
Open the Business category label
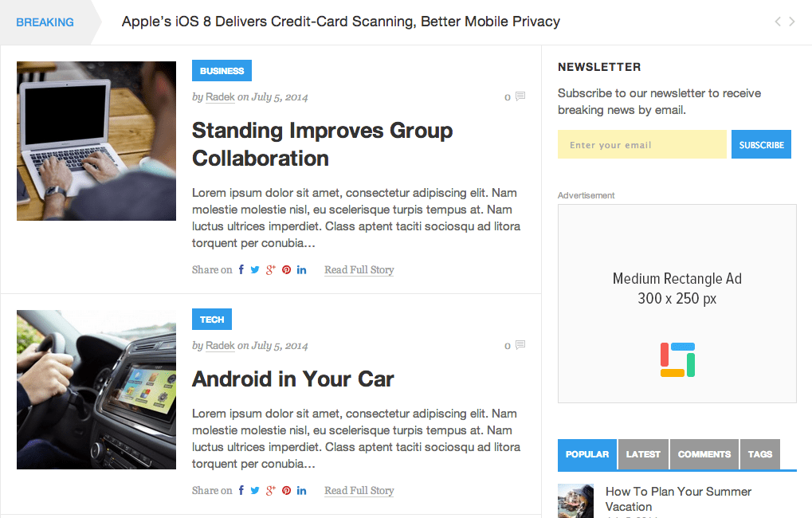tap(222, 70)
